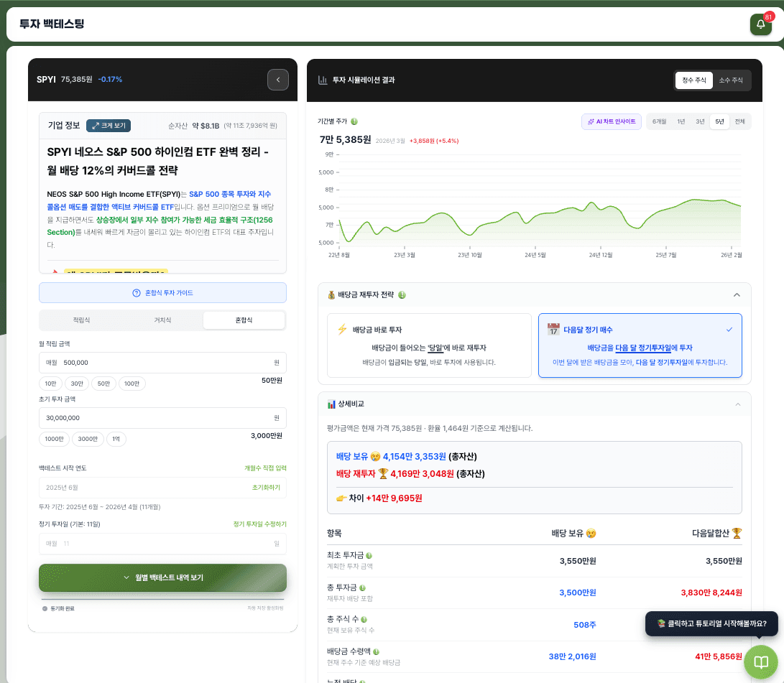Viewport: 784px width, 683px height.
Task: Expand 월별 백테스트 내역 보기
Action: click(x=162, y=577)
